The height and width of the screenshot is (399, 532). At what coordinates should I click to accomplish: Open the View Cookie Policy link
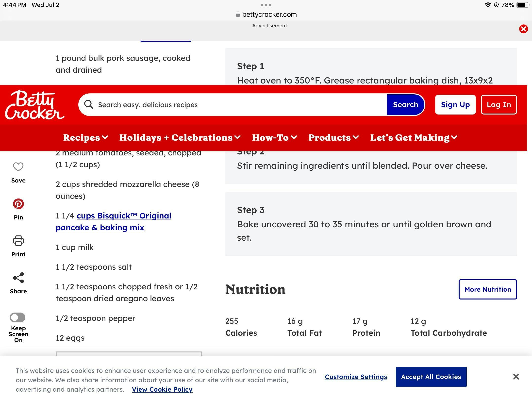click(x=162, y=389)
